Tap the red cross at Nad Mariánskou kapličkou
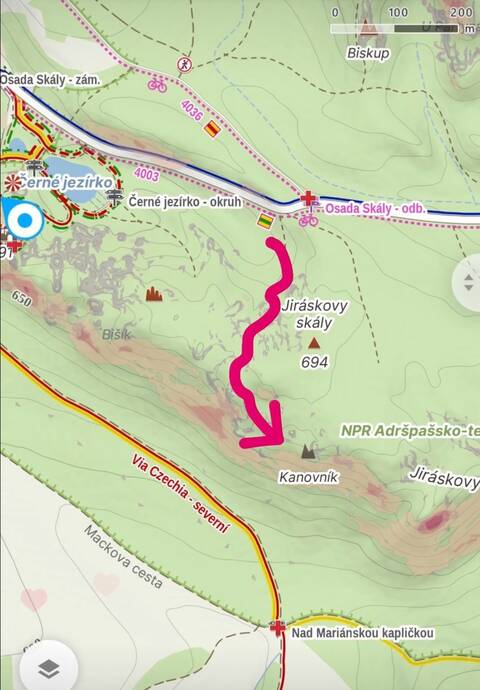 [278, 628]
